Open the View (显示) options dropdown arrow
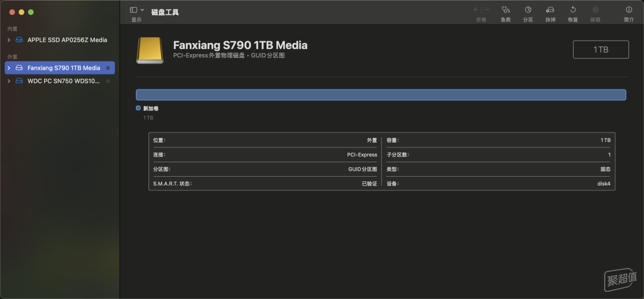644x299 pixels. click(142, 10)
